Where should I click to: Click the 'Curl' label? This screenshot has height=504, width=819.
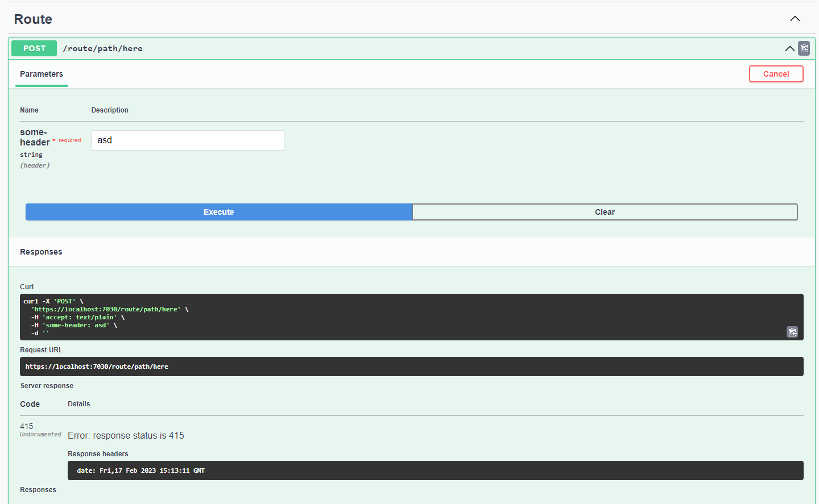27,287
